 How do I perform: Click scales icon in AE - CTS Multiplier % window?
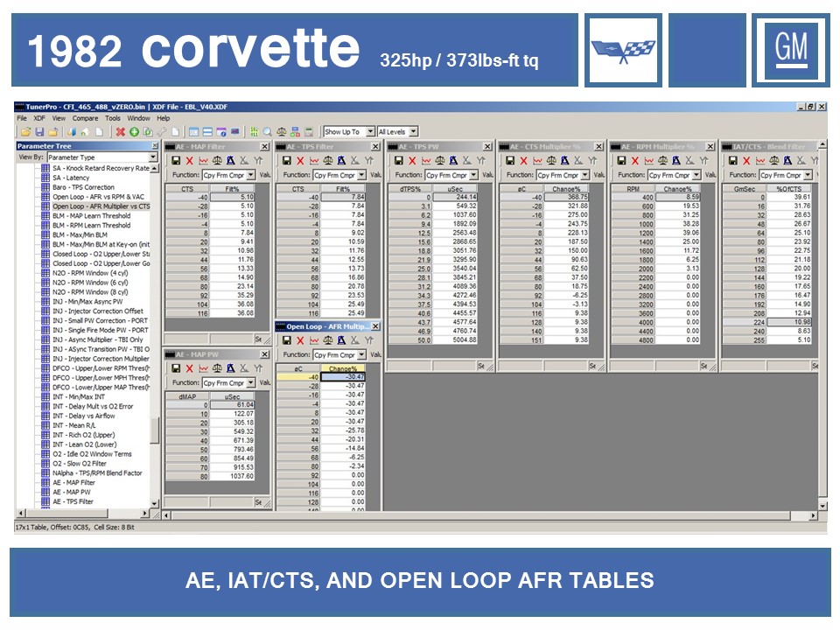coord(551,161)
